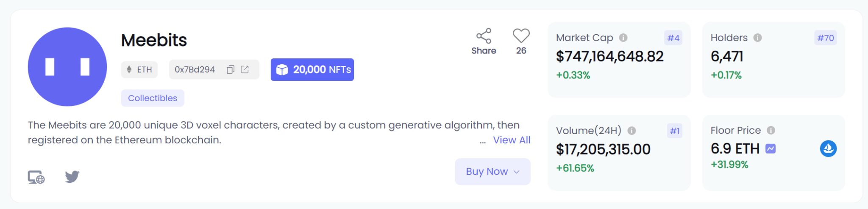Open the Meebits Twitter page

click(x=72, y=176)
